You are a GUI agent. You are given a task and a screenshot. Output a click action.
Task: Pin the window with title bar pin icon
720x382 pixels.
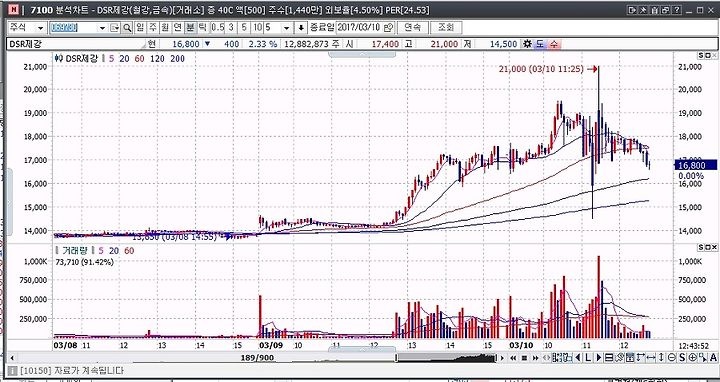[643, 10]
